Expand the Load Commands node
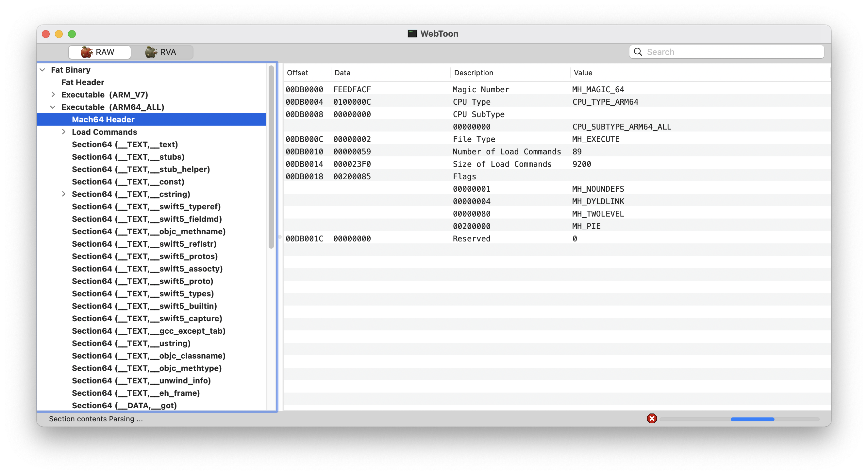This screenshot has height=475, width=868. (64, 132)
